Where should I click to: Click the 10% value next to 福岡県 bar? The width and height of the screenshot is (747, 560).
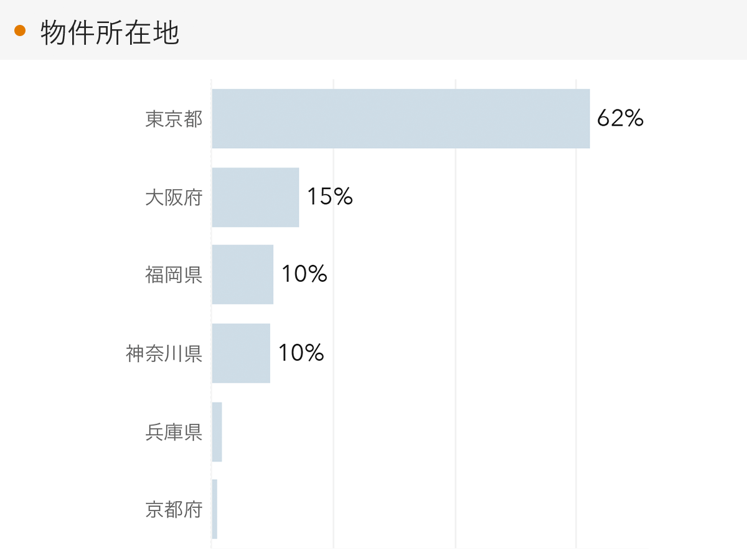click(x=304, y=274)
